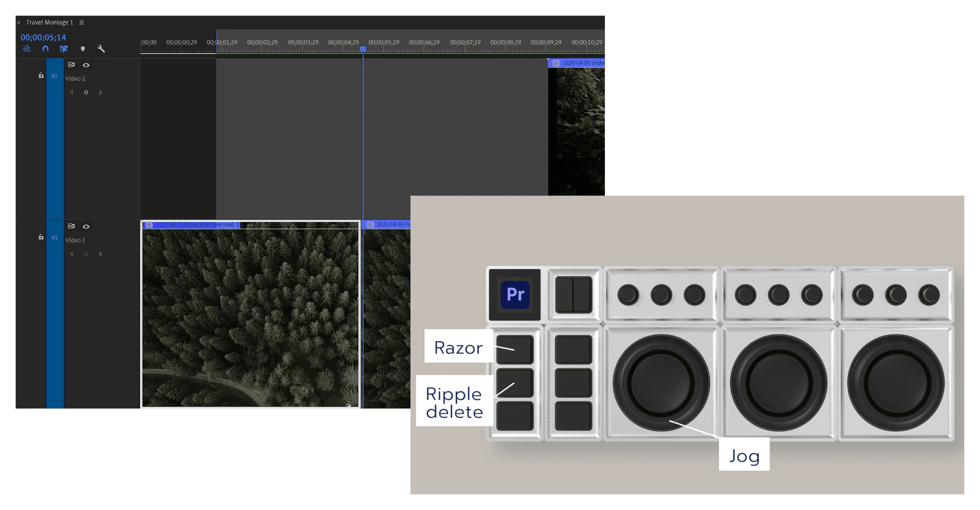Toggle the Video 2 track output eye

(86, 65)
